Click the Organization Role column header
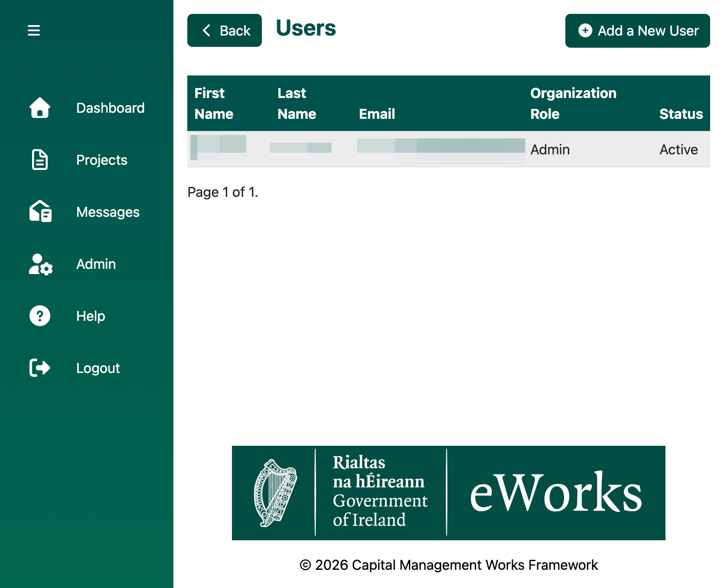This screenshot has height=588, width=724. (573, 103)
